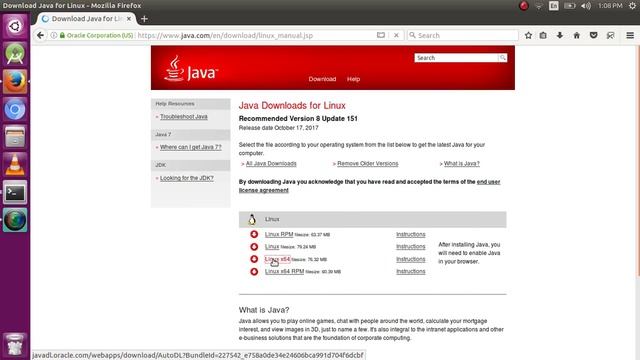Download the Linux 79.24 MB file
This screenshot has height=360, width=640.
(272, 247)
